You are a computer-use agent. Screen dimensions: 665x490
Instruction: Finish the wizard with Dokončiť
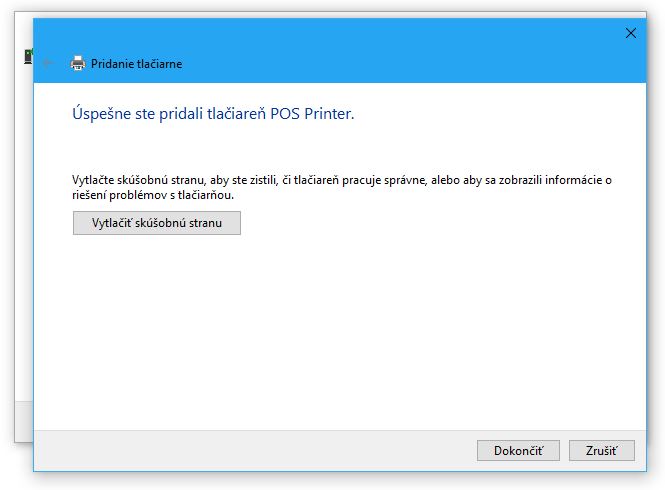tap(518, 451)
